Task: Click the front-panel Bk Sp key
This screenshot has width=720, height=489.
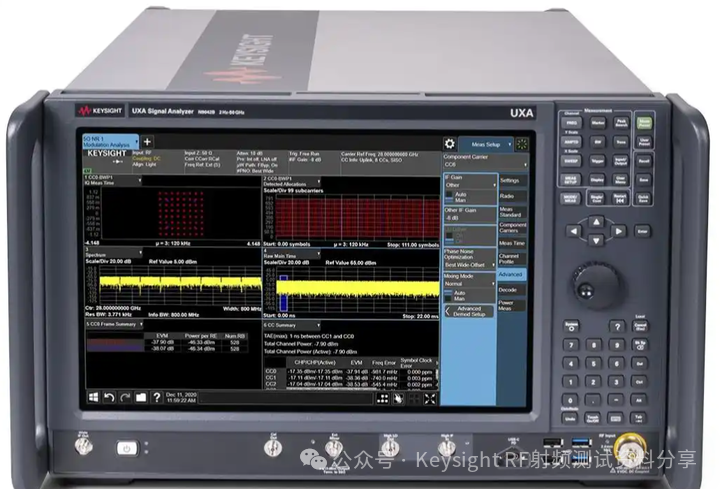Action: [640, 345]
